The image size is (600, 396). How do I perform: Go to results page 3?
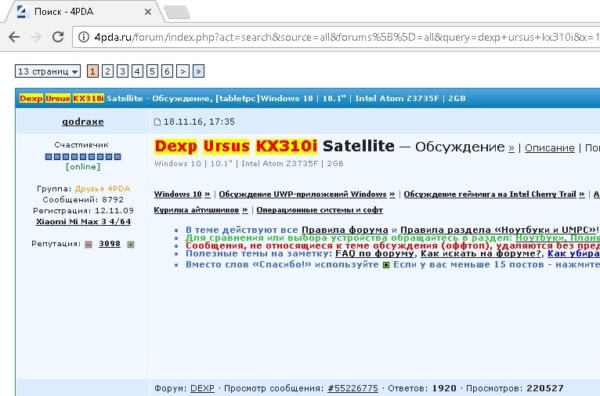click(x=122, y=71)
